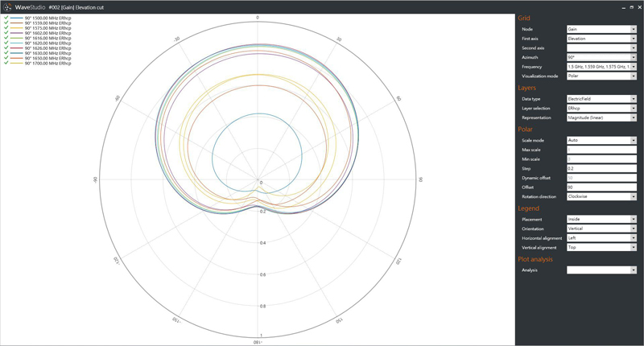Open the Rotation direction dropdown
The height and width of the screenshot is (346, 644).
pos(601,196)
